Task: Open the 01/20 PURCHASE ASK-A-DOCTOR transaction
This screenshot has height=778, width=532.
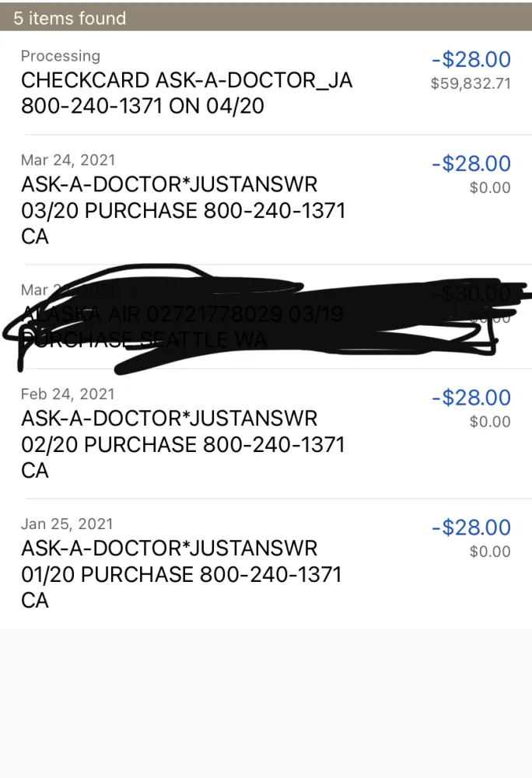Action: pos(182,574)
